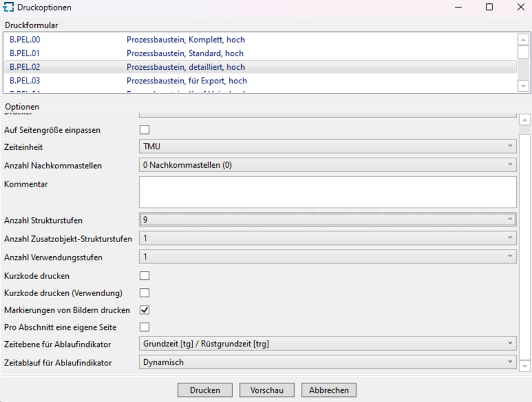
Task: Click the Druckoptionen application icon in title bar
Action: [8, 7]
